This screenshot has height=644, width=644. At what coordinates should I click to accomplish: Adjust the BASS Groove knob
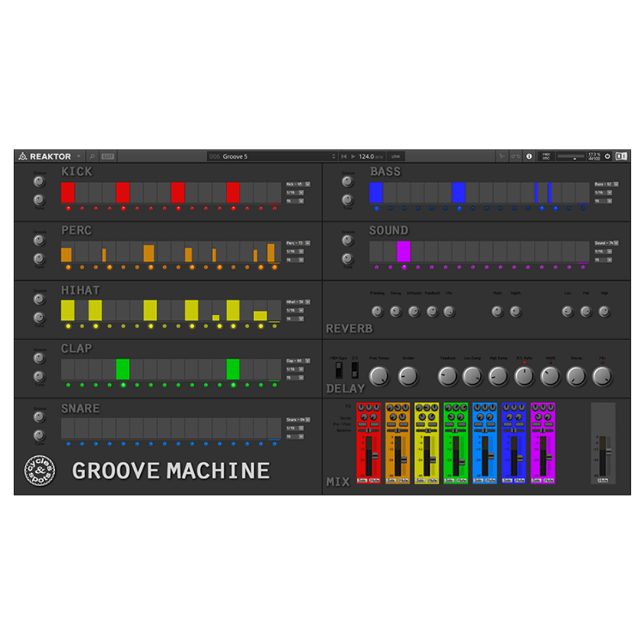pos(348,182)
